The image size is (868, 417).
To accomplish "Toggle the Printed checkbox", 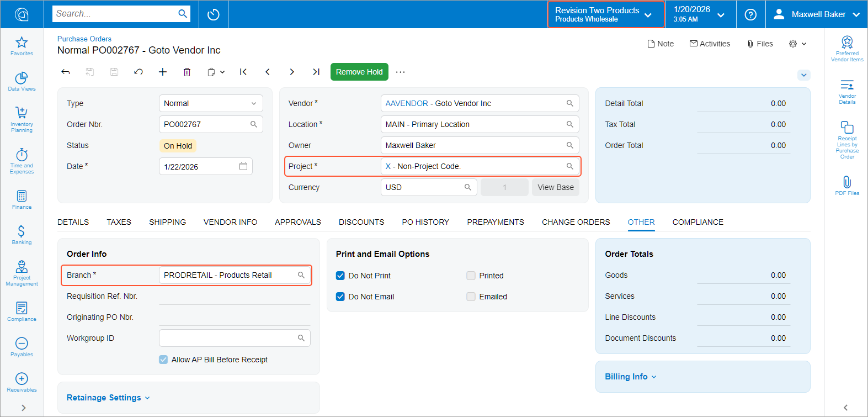I will pos(471,276).
